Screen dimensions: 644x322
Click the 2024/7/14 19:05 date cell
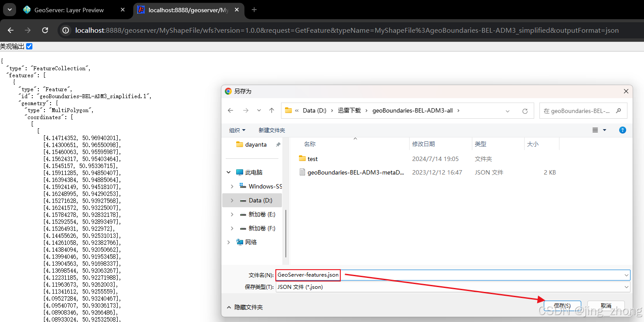tap(435, 159)
